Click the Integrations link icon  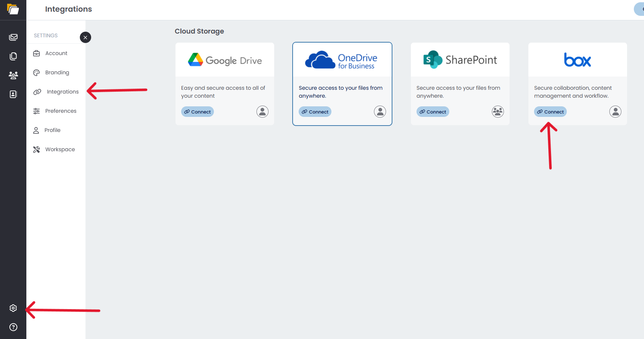click(37, 92)
